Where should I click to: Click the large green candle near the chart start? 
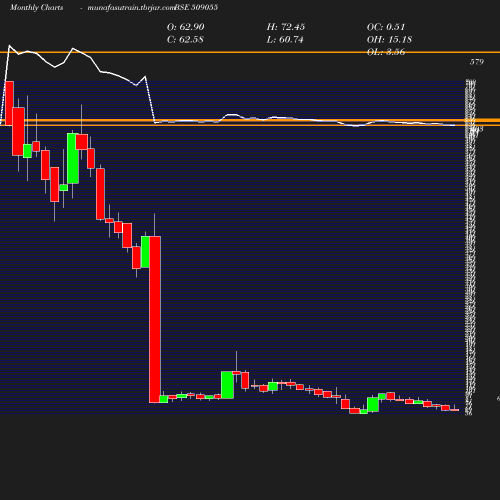click(x=73, y=158)
